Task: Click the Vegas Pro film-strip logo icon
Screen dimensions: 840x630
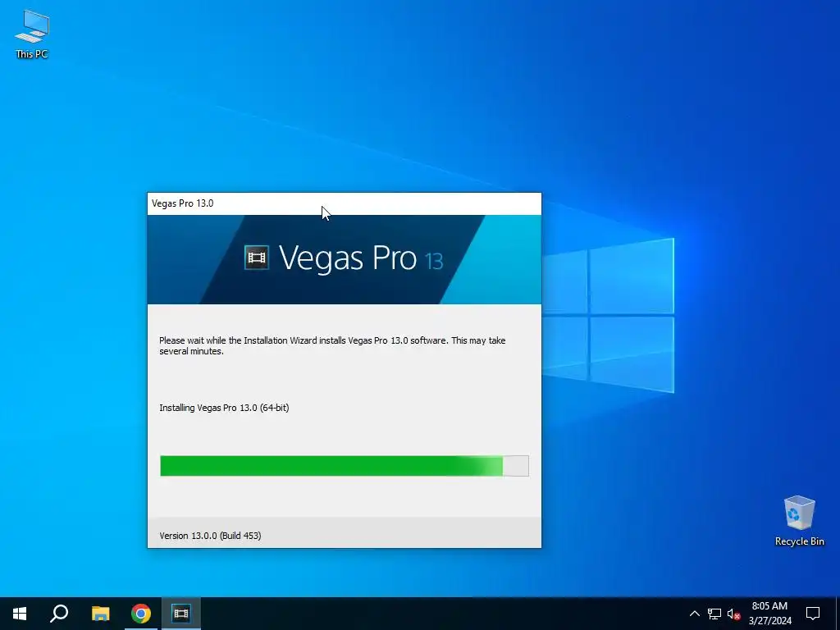Action: (257, 258)
